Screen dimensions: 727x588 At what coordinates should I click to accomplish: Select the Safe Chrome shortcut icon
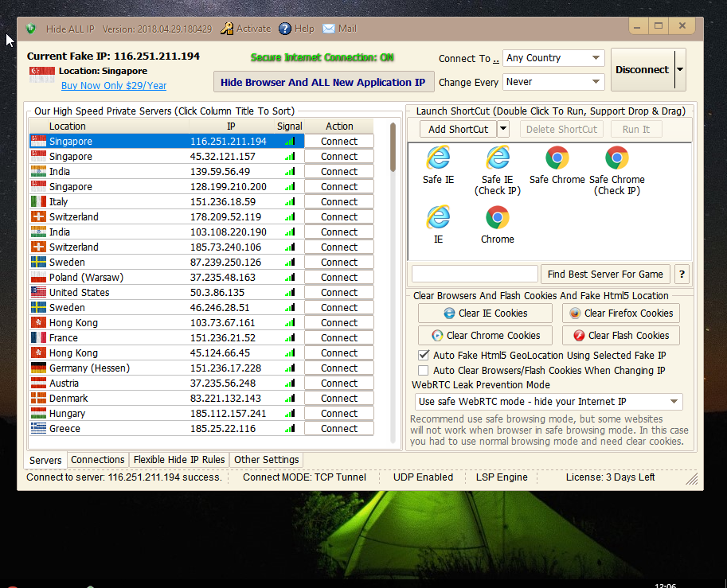tap(557, 158)
